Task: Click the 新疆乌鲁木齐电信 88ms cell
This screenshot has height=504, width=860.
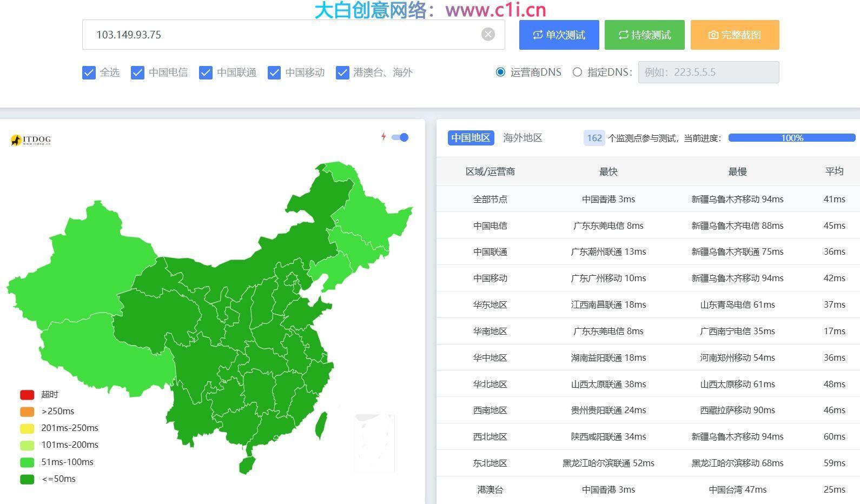Action: (737, 226)
